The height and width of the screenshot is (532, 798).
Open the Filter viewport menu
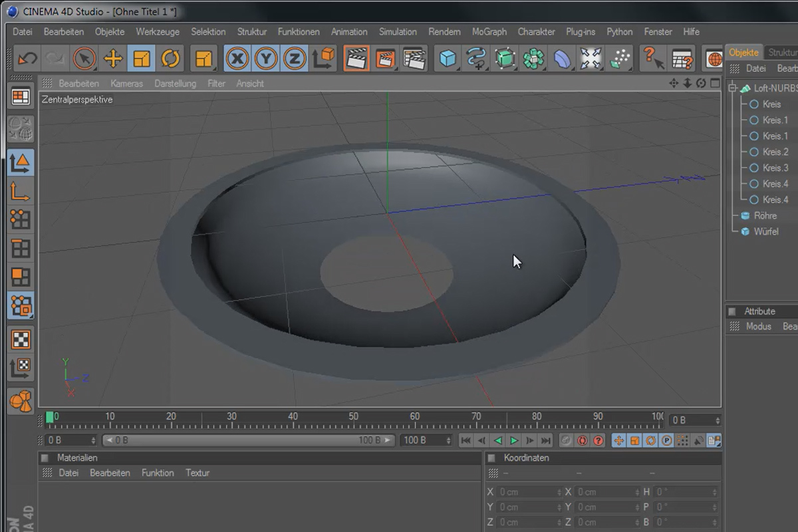point(216,84)
